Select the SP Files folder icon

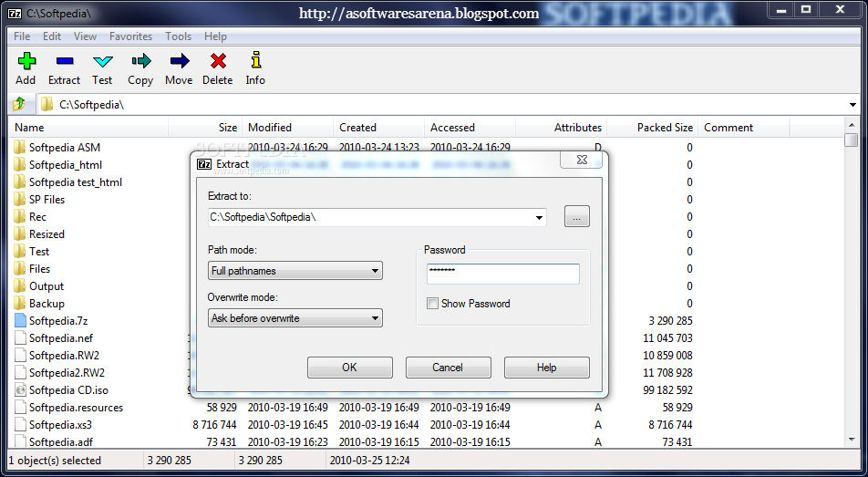(x=20, y=199)
